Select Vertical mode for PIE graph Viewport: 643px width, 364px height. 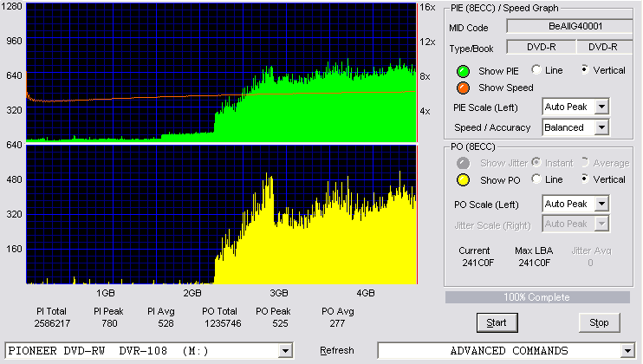pos(585,69)
